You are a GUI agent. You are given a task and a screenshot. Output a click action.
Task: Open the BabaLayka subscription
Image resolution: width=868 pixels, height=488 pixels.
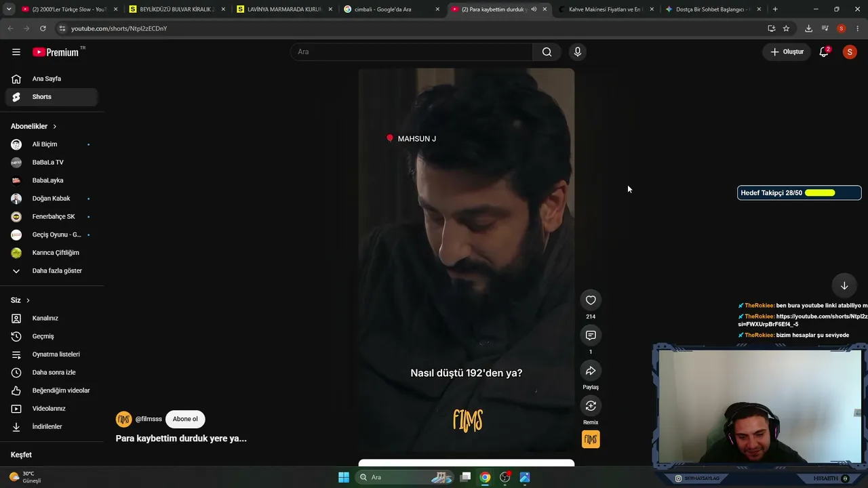pos(52,180)
